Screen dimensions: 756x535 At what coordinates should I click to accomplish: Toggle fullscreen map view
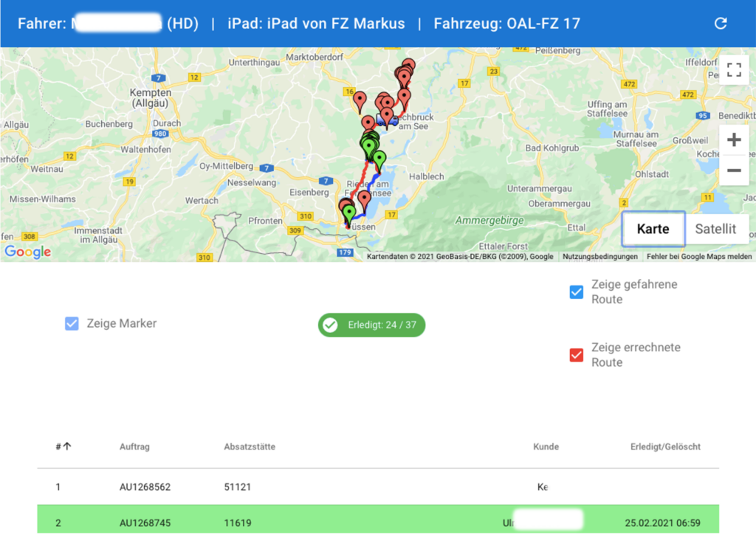coord(733,70)
